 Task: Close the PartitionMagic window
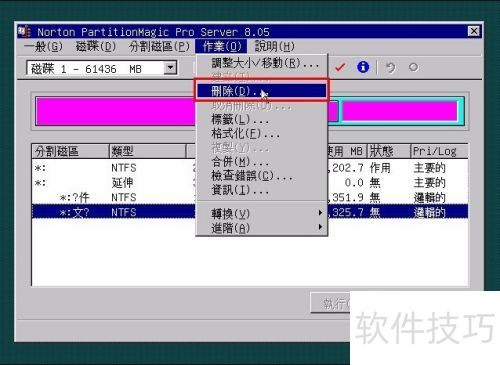click(x=473, y=31)
